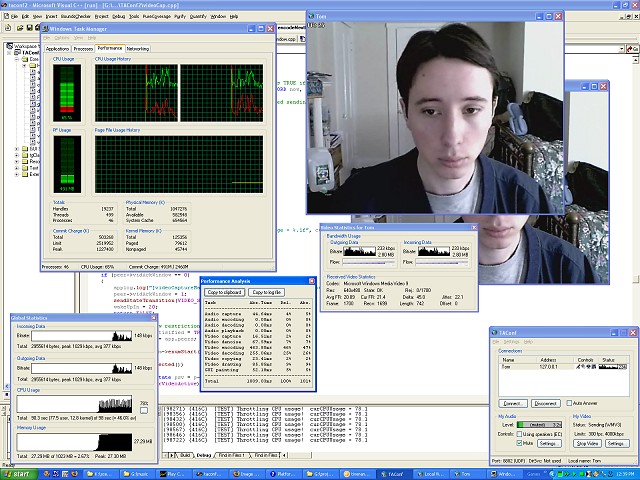Open My Audio Settings... in TAConf

(548, 443)
